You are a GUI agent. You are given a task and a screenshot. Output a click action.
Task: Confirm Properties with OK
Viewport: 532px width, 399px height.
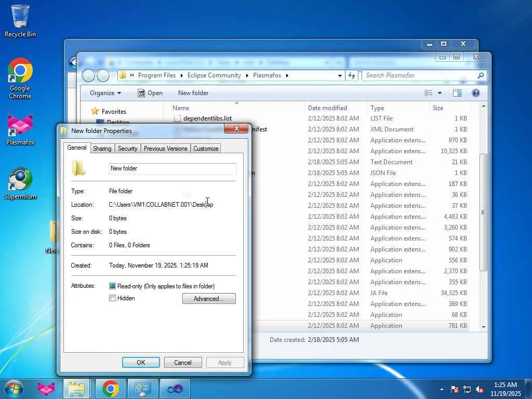141,362
